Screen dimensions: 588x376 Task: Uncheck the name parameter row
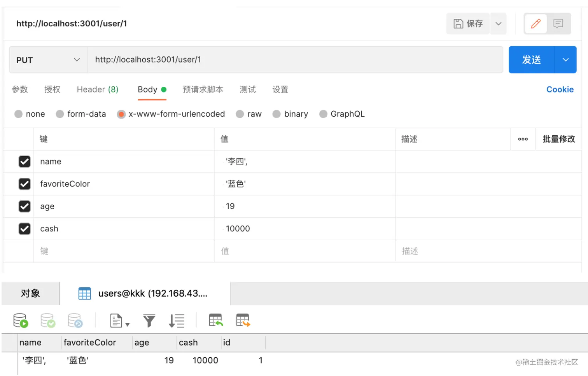coord(24,161)
